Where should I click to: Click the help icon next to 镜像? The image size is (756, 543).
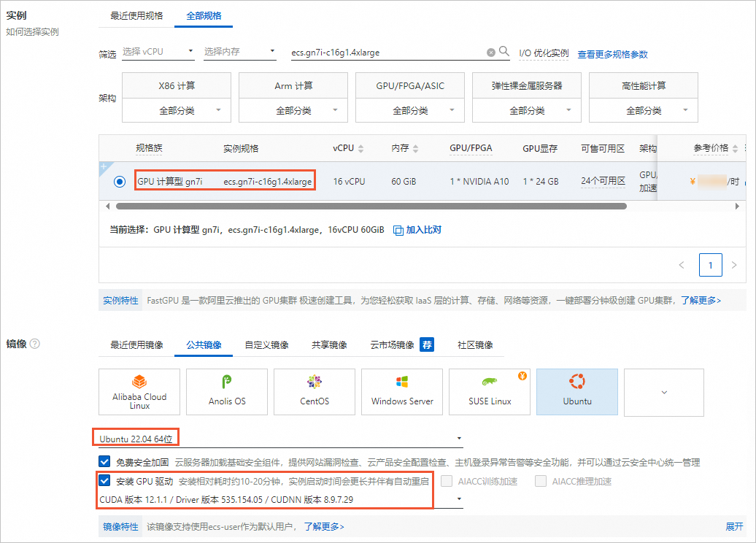tap(35, 343)
